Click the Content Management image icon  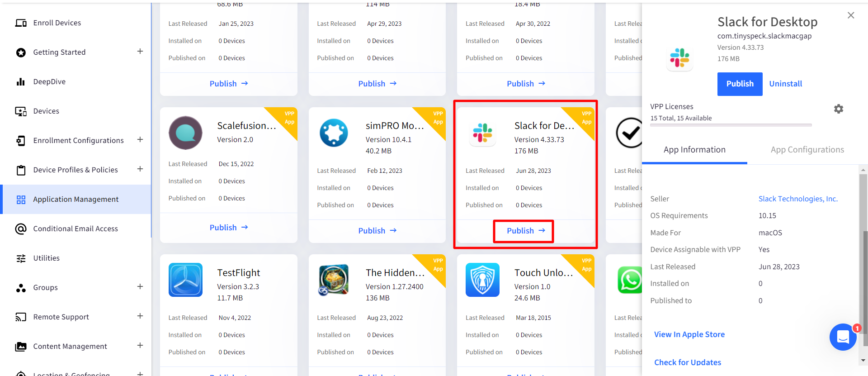point(21,347)
